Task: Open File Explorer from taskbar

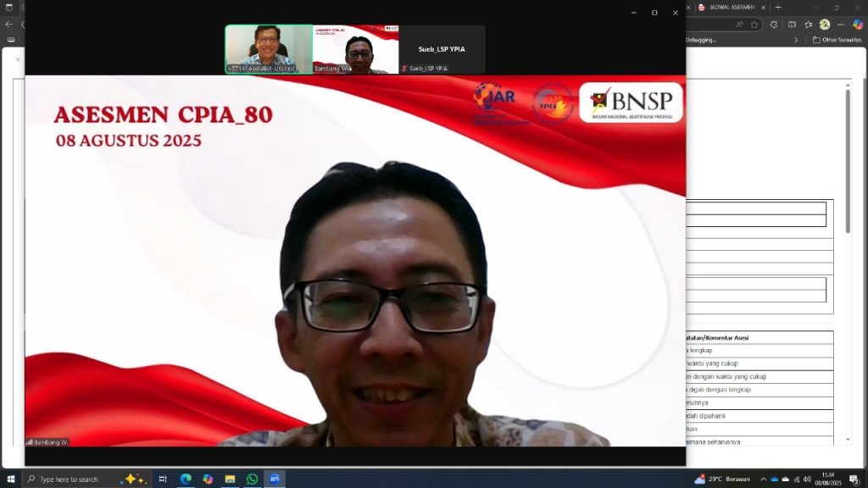Action: 230,479
